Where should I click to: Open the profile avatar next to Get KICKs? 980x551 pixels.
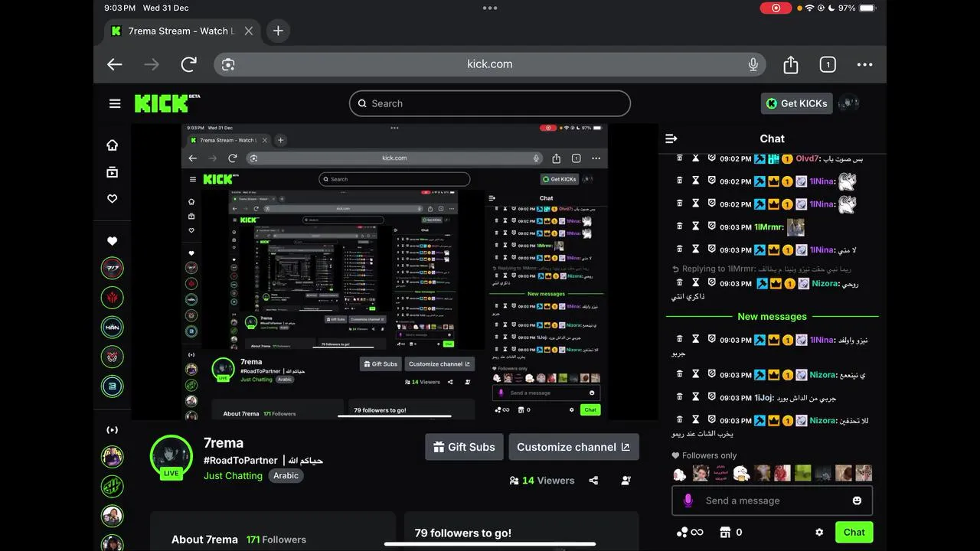point(848,103)
